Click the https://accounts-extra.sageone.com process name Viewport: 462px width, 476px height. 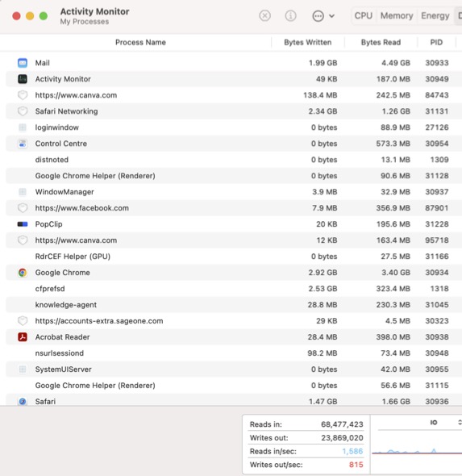99,321
